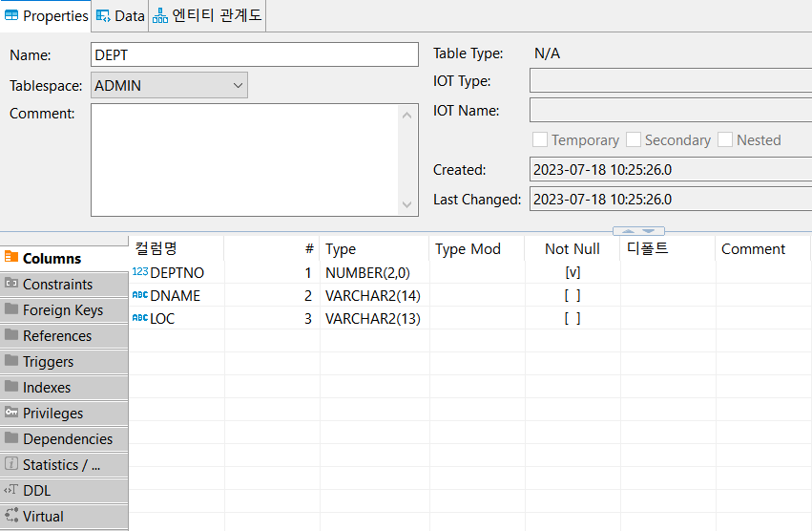812x531 pixels.
Task: Click the orange Columns icon
Action: click(x=10, y=257)
